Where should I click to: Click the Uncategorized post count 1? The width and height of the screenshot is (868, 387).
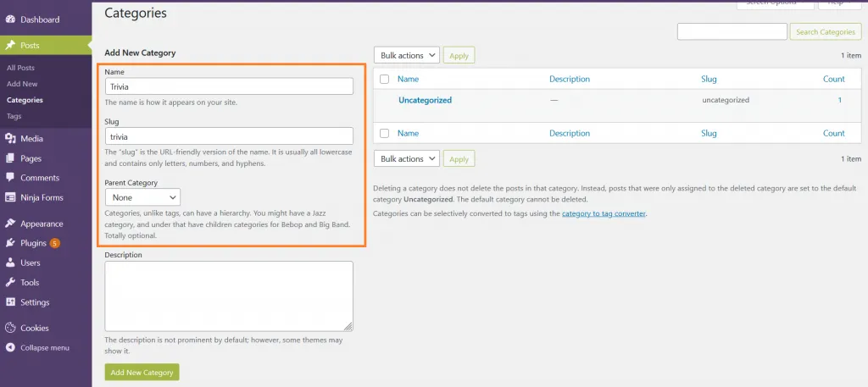point(840,100)
